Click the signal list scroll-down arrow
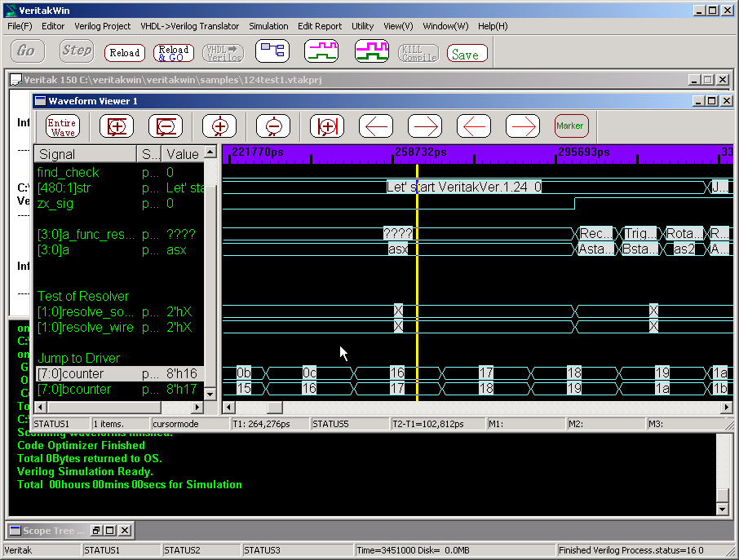This screenshot has width=739, height=560. (x=210, y=393)
